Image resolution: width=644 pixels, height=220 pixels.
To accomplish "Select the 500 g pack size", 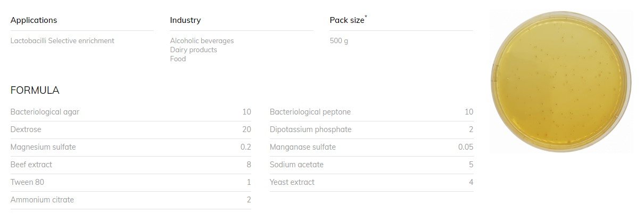I will point(339,40).
